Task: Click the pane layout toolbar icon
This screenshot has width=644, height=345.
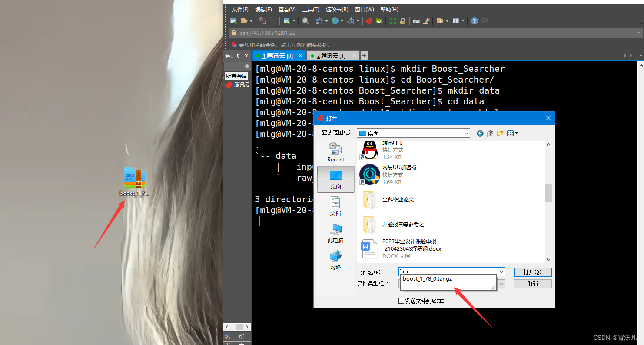Action: point(455,21)
